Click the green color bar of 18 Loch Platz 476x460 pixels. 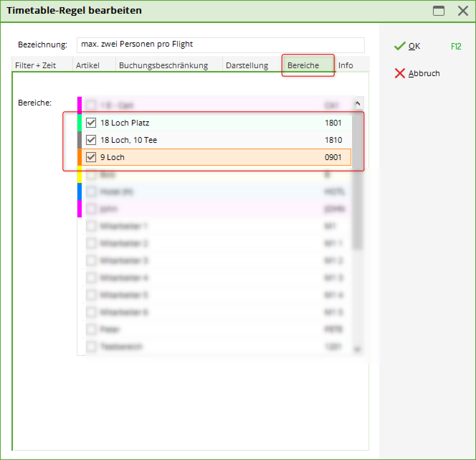80,123
